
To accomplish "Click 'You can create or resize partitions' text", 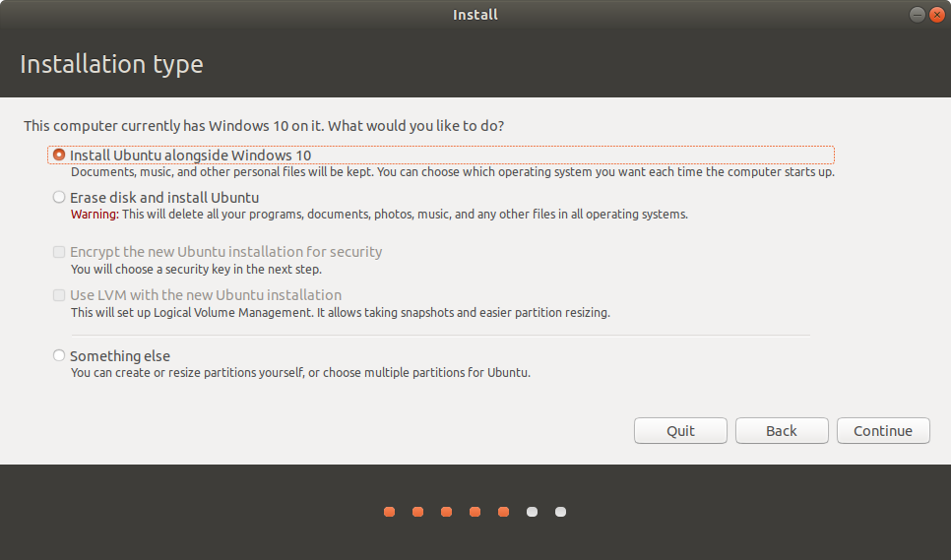I will tap(301, 373).
